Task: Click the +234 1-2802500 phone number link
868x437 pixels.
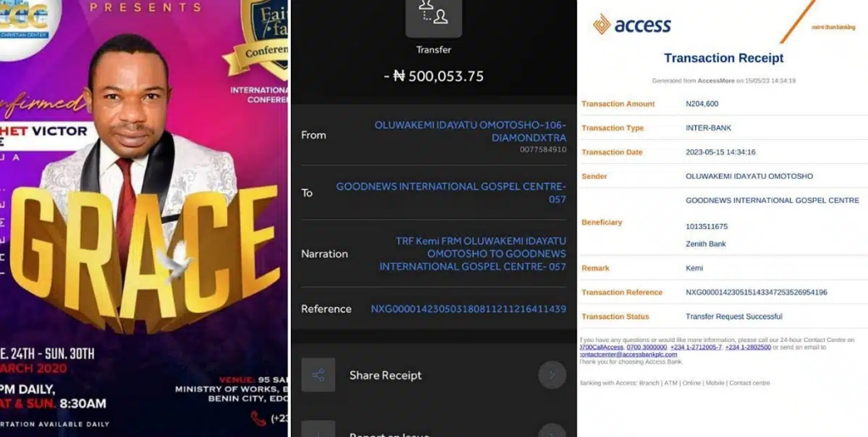Action: [x=748, y=347]
